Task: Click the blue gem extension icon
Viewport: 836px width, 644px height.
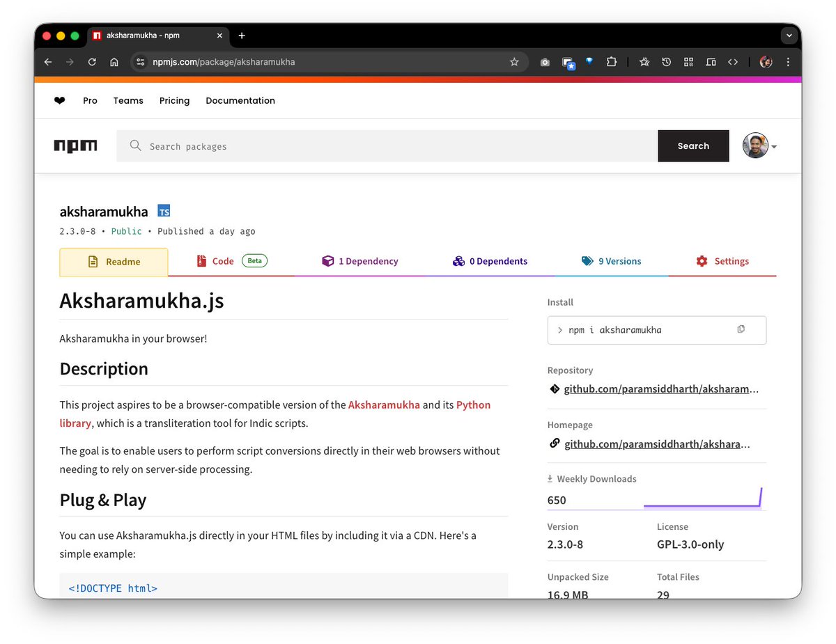Action: [x=589, y=61]
